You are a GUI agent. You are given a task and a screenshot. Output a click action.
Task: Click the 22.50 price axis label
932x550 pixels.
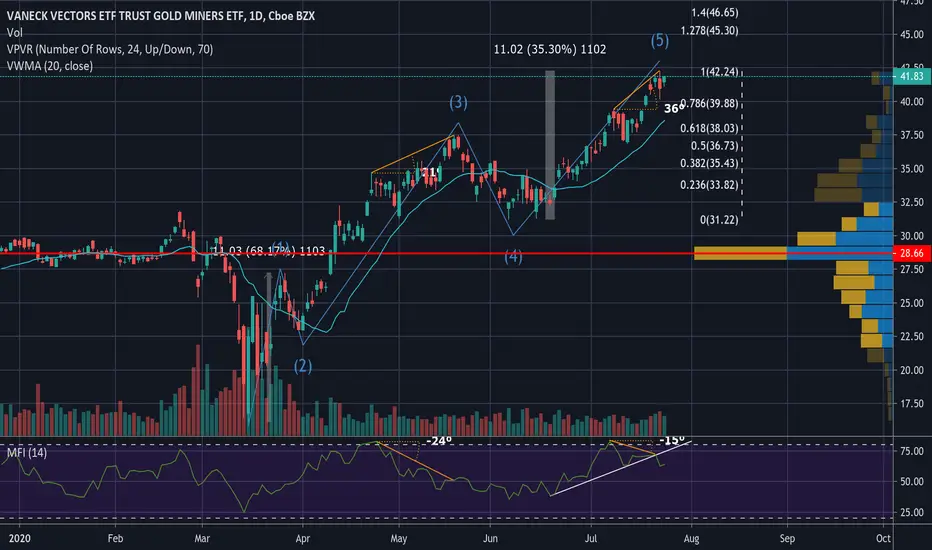point(912,337)
